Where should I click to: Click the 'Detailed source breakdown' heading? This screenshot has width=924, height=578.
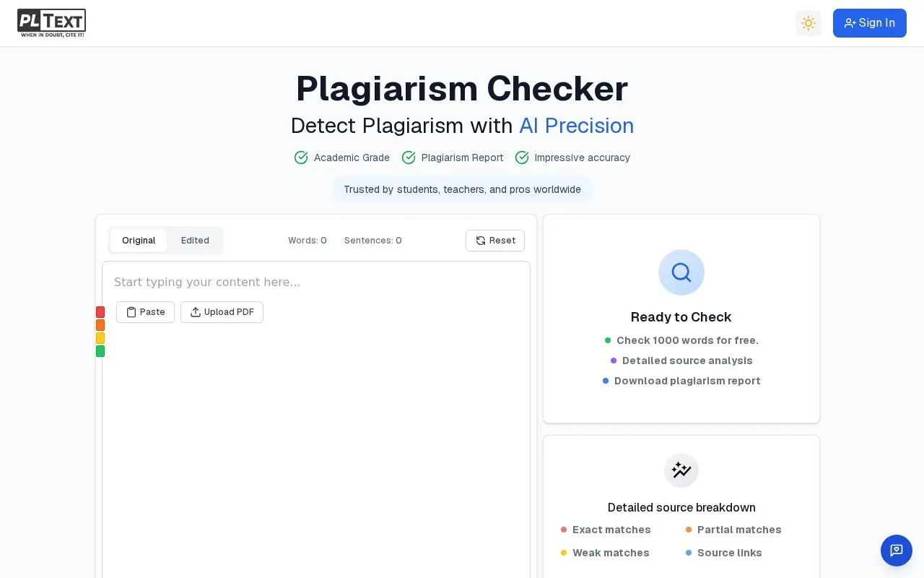tap(681, 507)
